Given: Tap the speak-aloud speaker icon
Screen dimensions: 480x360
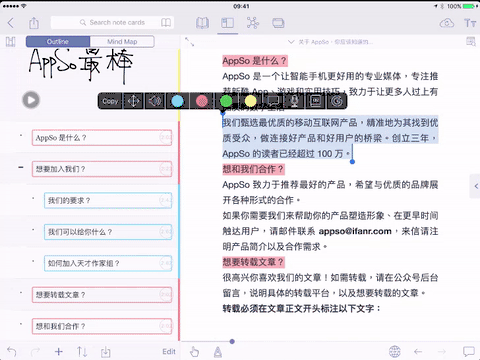Looking at the screenshot, I should (155, 101).
